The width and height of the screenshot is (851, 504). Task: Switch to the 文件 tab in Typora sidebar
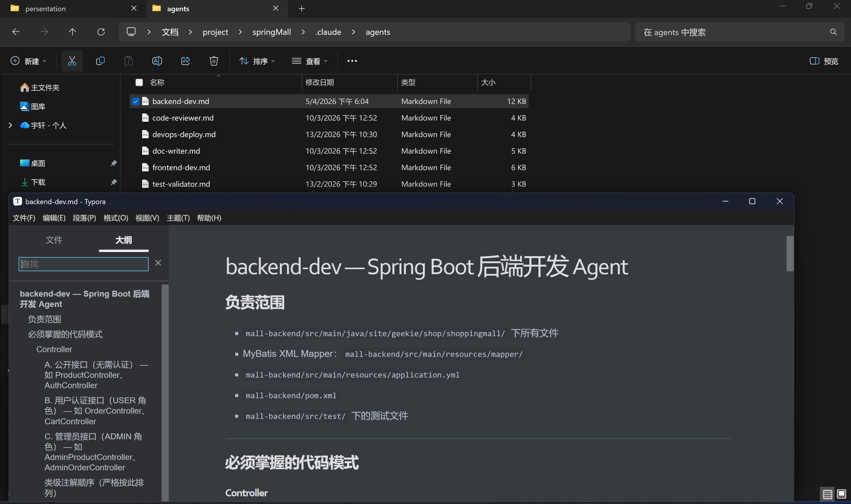coord(54,240)
